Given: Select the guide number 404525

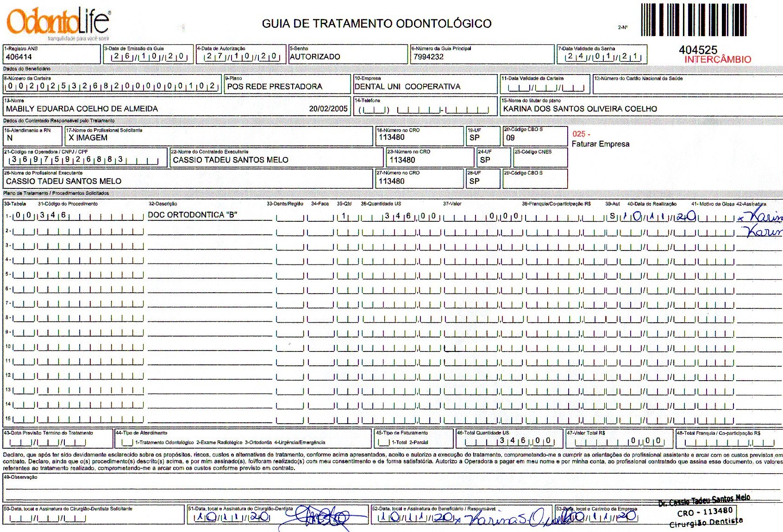Looking at the screenshot, I should coord(698,50).
